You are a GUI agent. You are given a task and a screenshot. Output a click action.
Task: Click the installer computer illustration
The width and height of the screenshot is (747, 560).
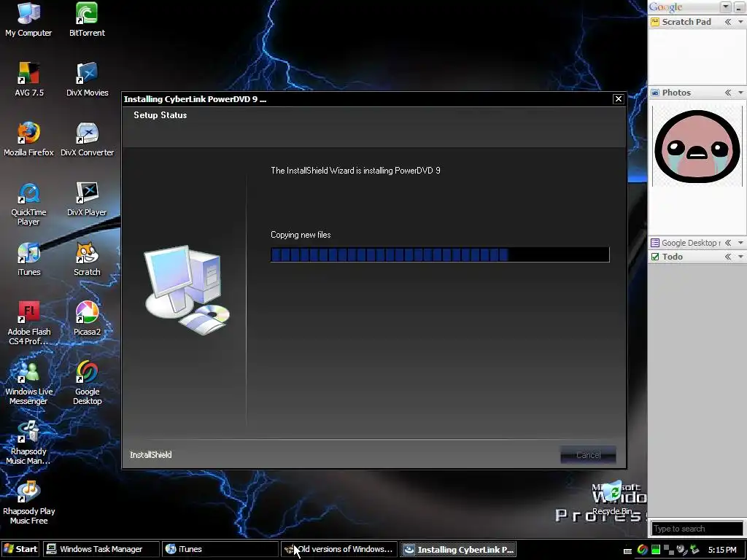(187, 290)
